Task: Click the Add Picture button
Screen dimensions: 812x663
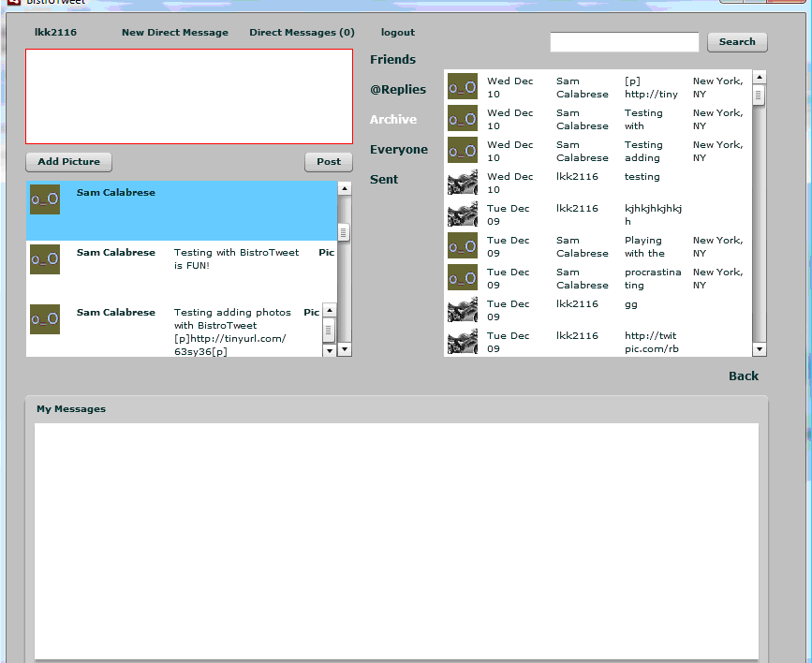Action: (x=69, y=162)
